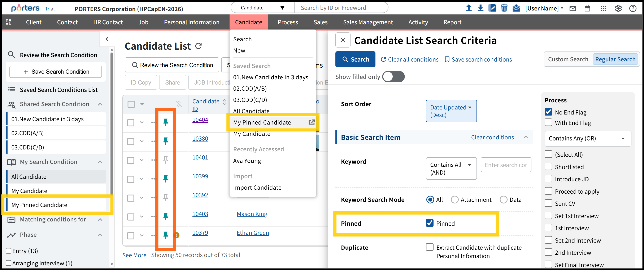Image resolution: width=644 pixels, height=270 pixels.
Task: Click in the keyword search input field
Action: tap(506, 165)
